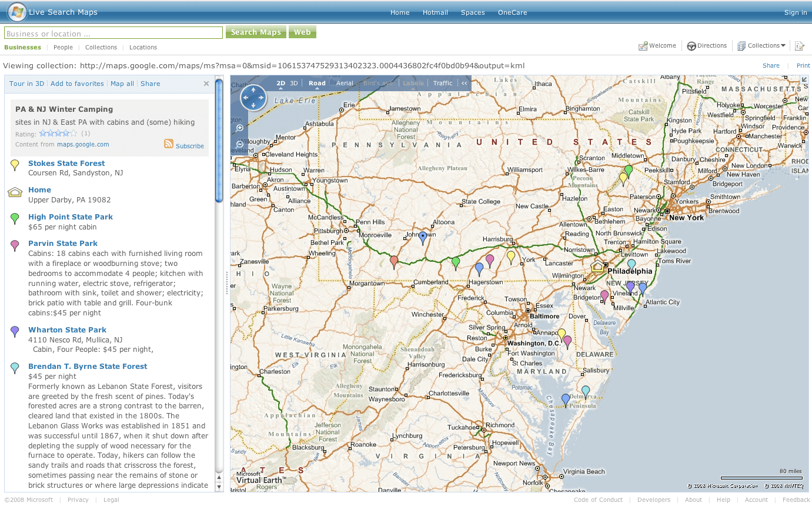Open Brendan T. Byrne State Forest listing
Viewport: 812px width, 506px height.
point(88,366)
